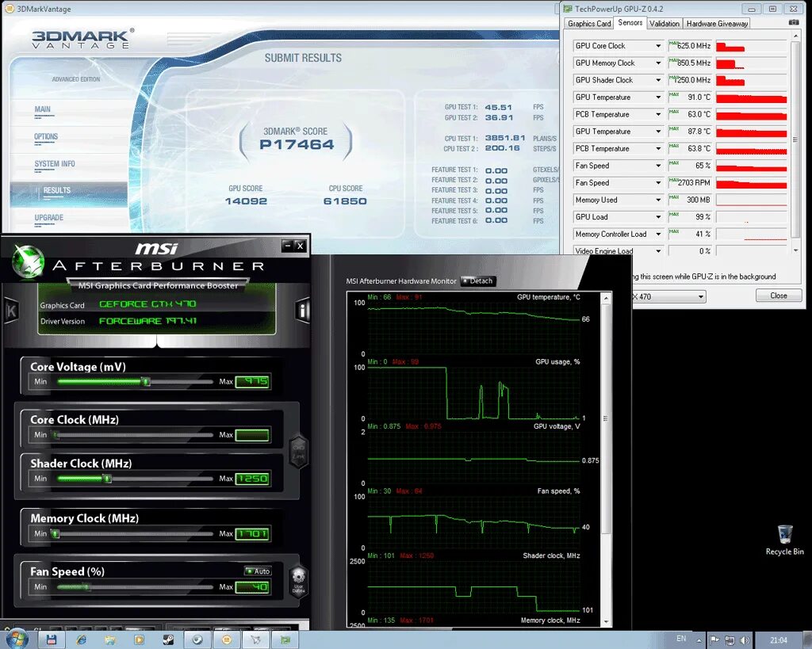Switch to the Graphics Card tab in GPU-Z

589,23
